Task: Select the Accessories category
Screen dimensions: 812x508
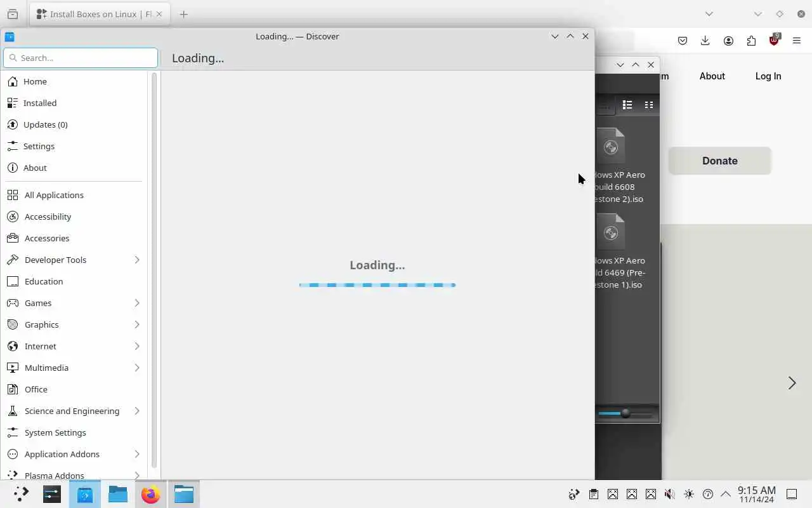Action: [75, 238]
